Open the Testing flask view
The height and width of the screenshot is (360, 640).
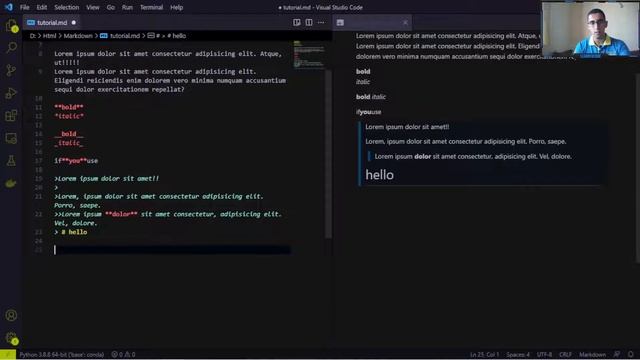click(11, 161)
